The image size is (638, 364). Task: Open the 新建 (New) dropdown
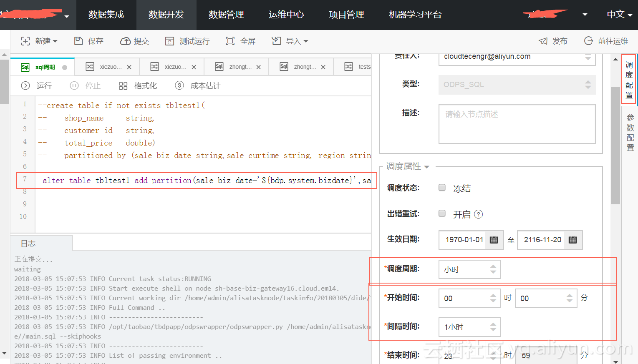click(x=39, y=41)
